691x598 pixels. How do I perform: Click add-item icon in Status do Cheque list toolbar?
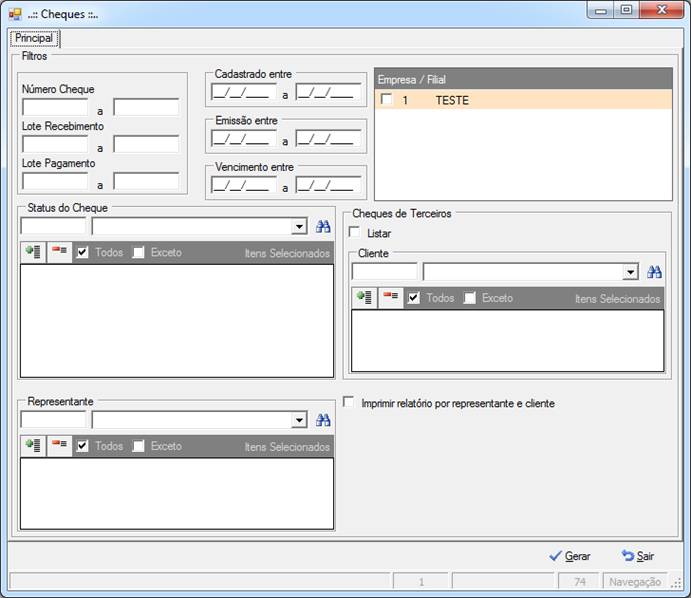click(33, 252)
